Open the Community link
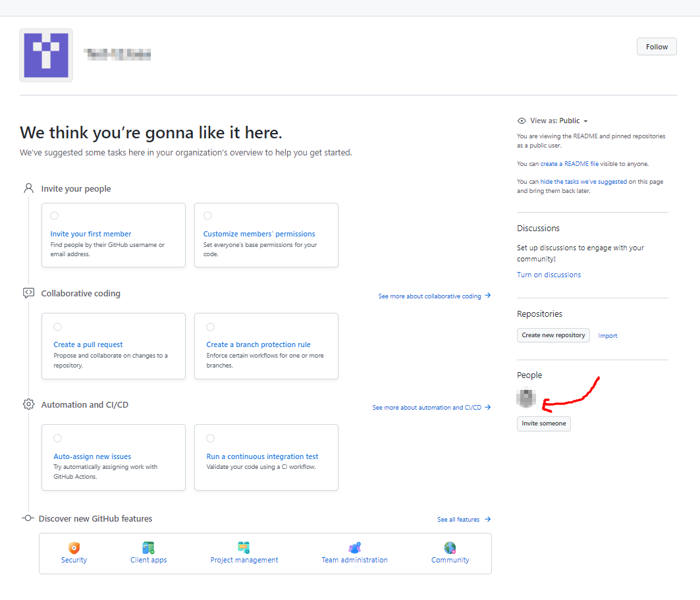 450,560
